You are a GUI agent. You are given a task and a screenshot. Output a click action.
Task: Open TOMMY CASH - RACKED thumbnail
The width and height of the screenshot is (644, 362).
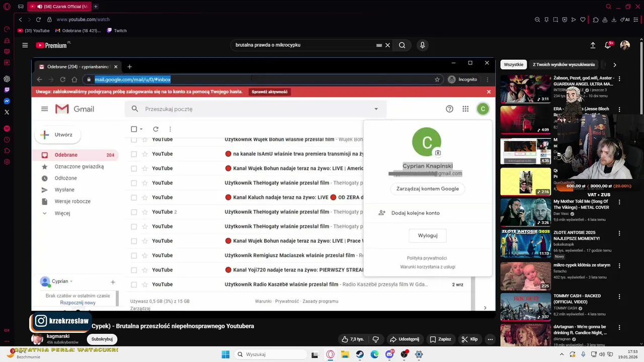tap(525, 307)
